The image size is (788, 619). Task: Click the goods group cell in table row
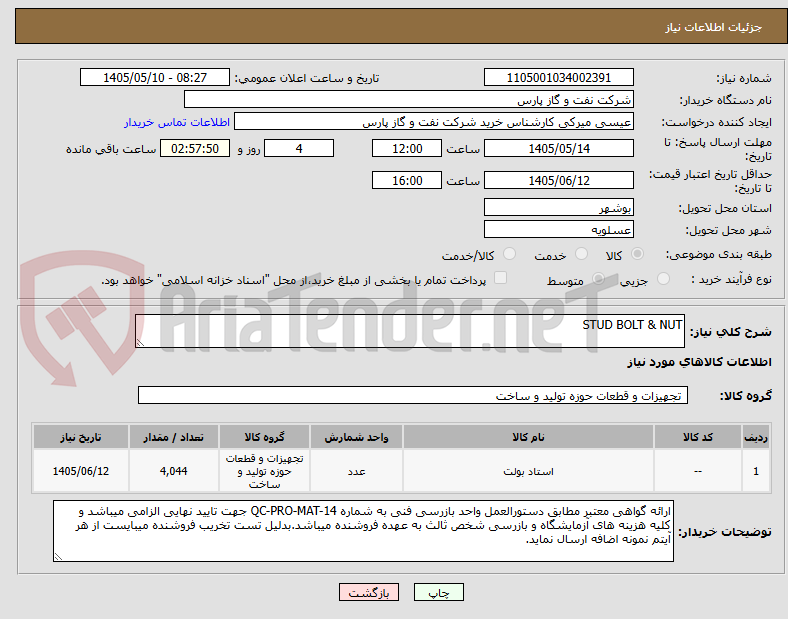264,471
